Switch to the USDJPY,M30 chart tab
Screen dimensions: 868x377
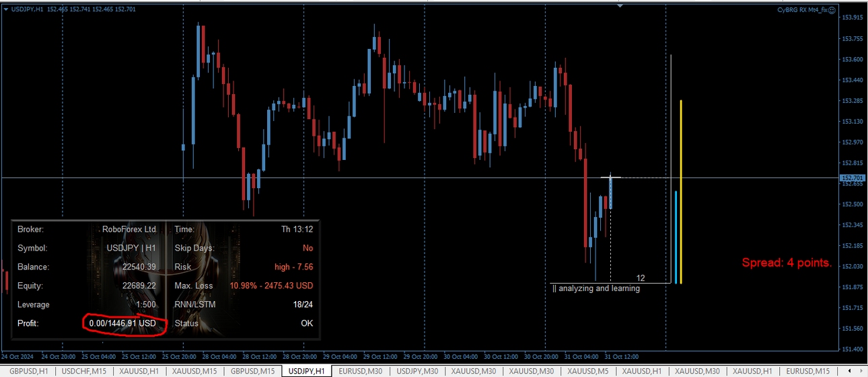coord(418,371)
